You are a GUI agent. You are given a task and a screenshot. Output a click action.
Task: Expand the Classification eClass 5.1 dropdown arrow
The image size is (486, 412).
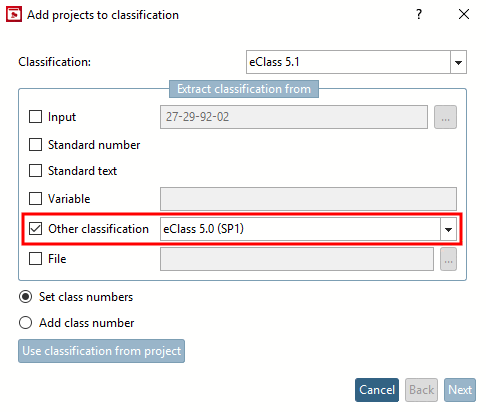tap(458, 62)
